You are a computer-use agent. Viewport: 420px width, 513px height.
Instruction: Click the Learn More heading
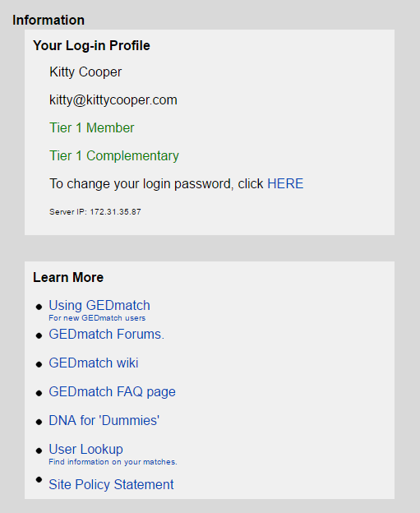click(68, 277)
